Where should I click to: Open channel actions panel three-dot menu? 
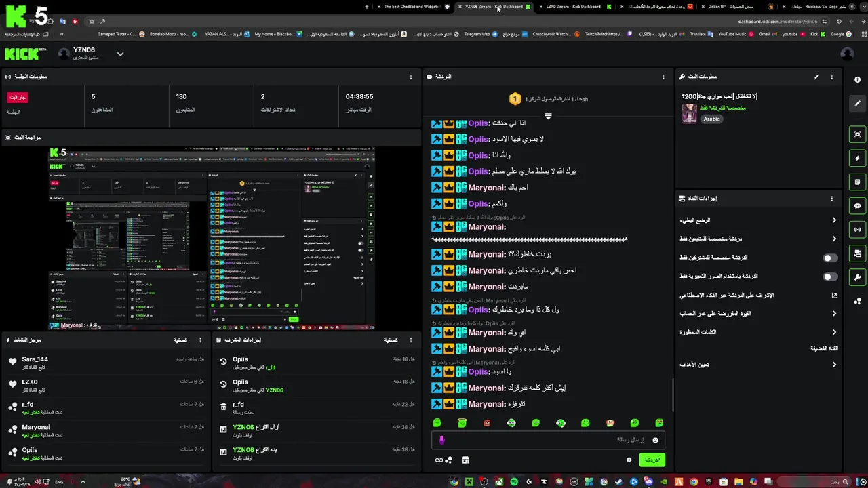(832, 199)
